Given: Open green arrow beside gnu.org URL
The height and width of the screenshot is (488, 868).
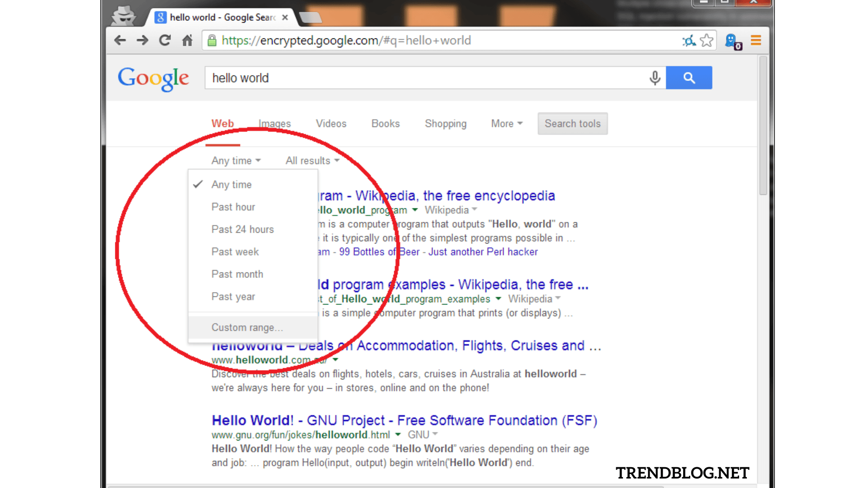Looking at the screenshot, I should pos(398,435).
